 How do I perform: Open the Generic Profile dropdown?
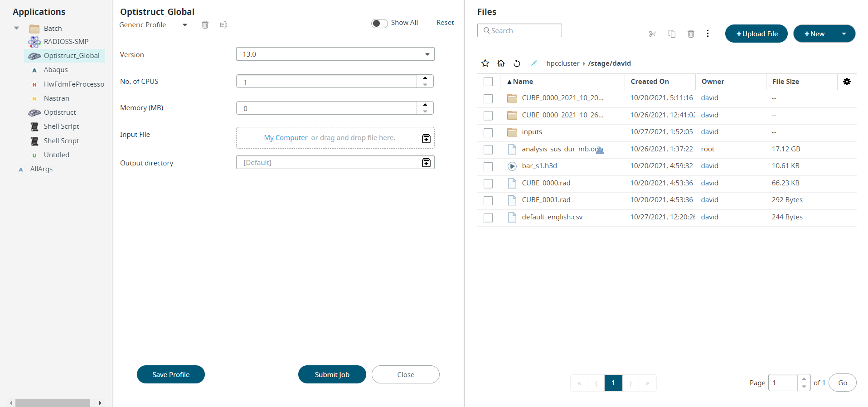tap(185, 25)
